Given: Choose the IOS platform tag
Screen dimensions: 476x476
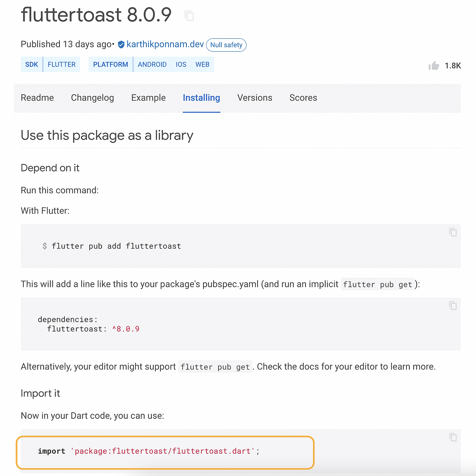Looking at the screenshot, I should click(181, 65).
